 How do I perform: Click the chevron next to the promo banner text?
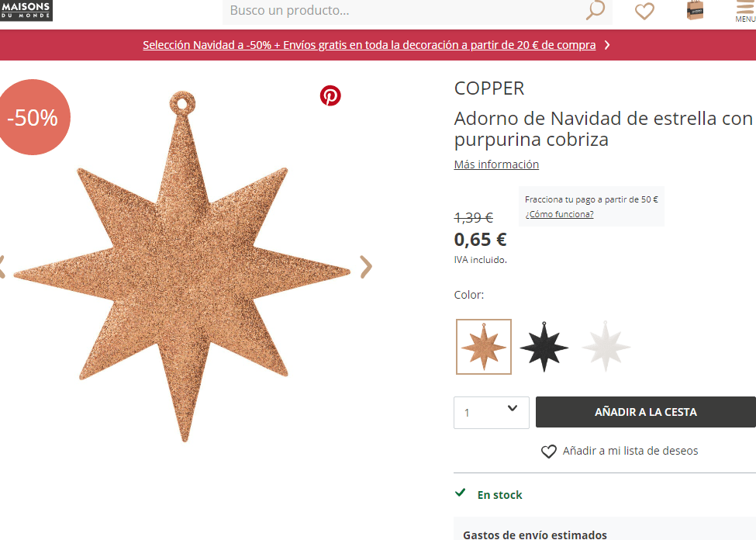point(607,45)
